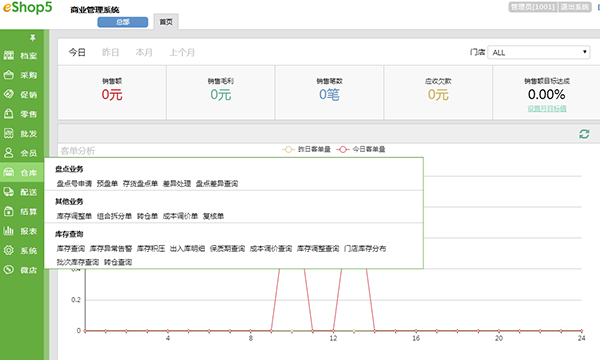
Task: Open 成本调价查询 menu entry
Action: [271, 249]
